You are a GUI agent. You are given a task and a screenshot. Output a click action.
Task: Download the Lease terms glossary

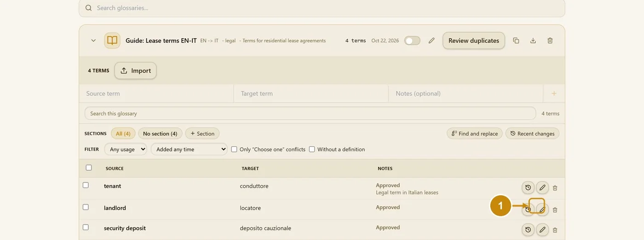[x=533, y=41]
